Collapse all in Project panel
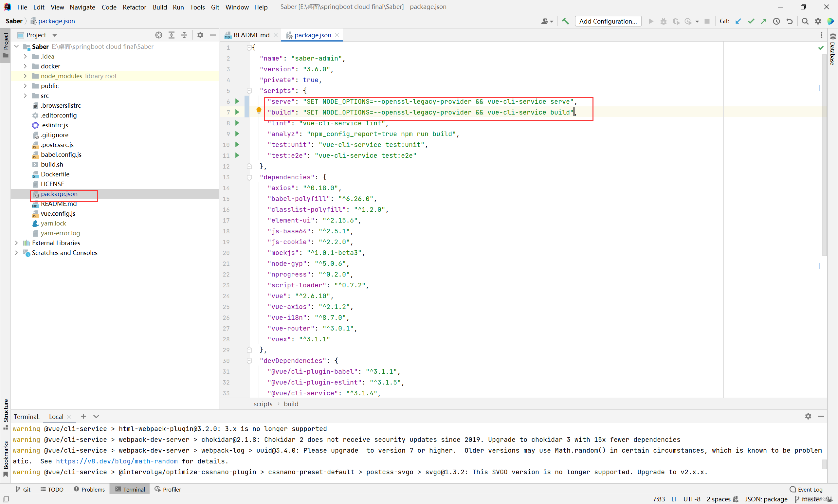Image resolution: width=838 pixels, height=504 pixels. coord(184,35)
